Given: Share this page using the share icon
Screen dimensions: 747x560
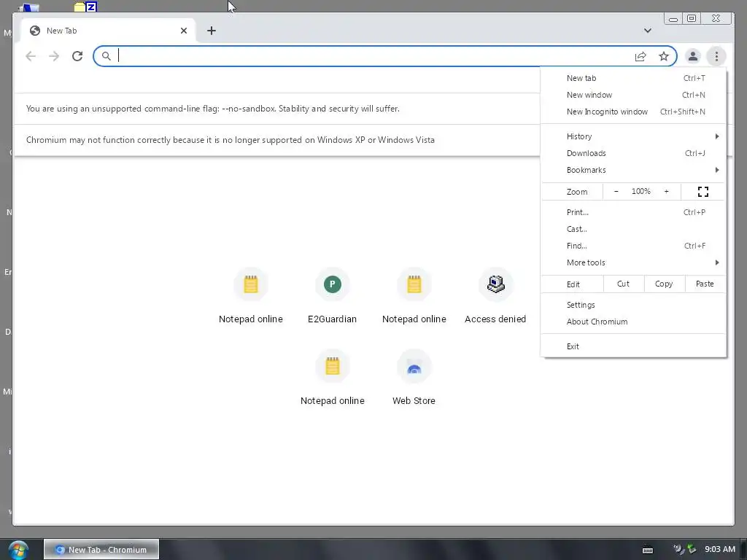Looking at the screenshot, I should [640, 57].
